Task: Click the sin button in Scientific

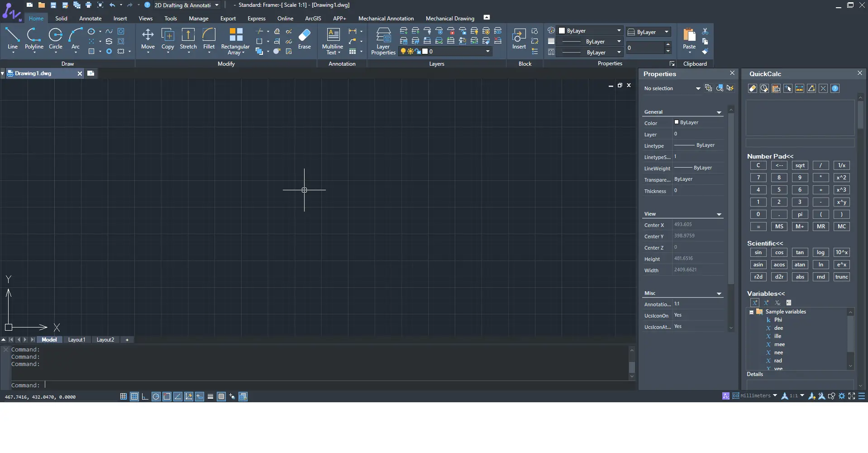Action: click(x=758, y=252)
